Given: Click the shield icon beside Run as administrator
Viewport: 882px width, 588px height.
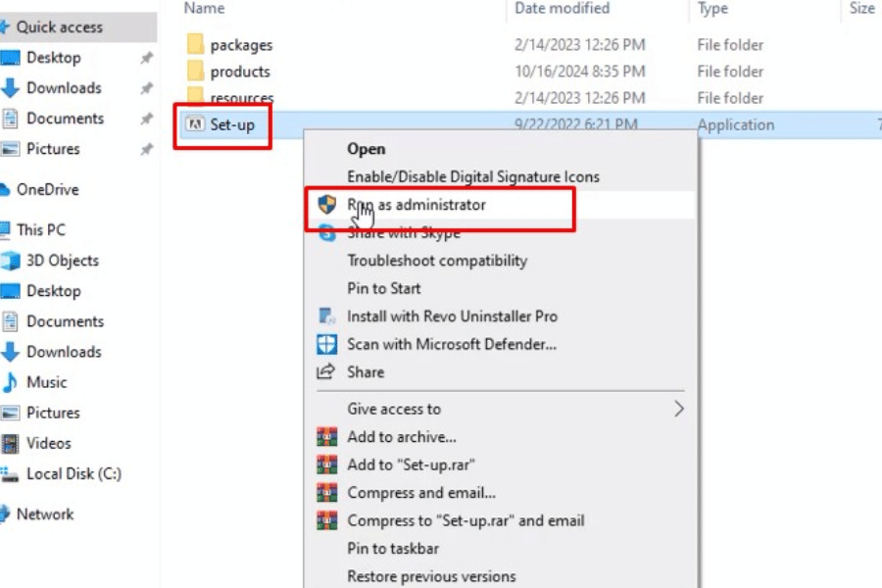Looking at the screenshot, I should tap(327, 205).
